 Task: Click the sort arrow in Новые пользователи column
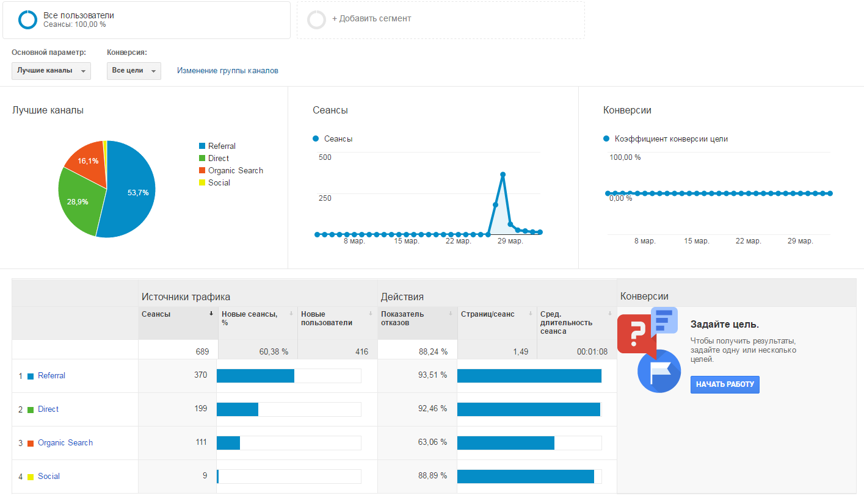pyautogui.click(x=371, y=314)
